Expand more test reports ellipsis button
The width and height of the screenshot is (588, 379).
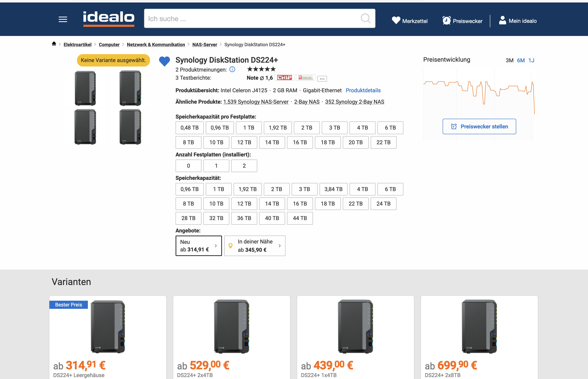tap(322, 79)
